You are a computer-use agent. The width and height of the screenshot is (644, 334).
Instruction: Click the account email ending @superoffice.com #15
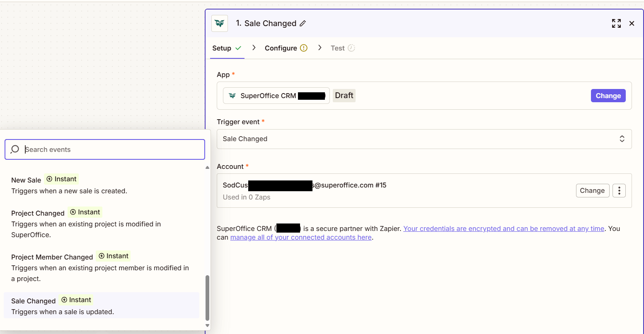coord(305,185)
